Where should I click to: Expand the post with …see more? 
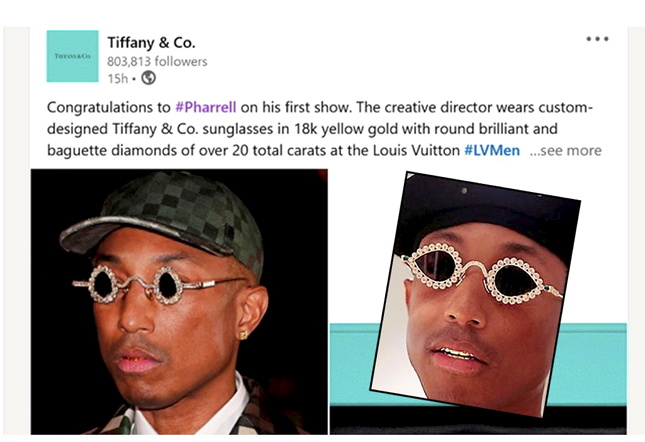point(566,150)
